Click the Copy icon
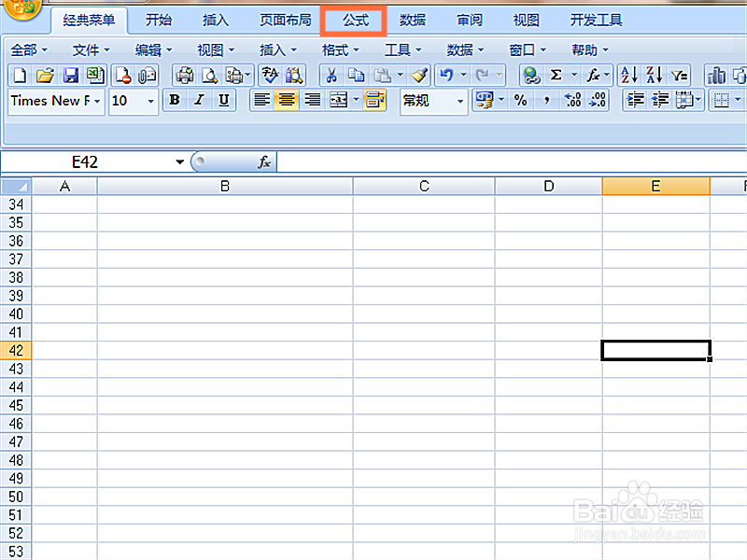The width and height of the screenshot is (747, 560). coord(356,76)
